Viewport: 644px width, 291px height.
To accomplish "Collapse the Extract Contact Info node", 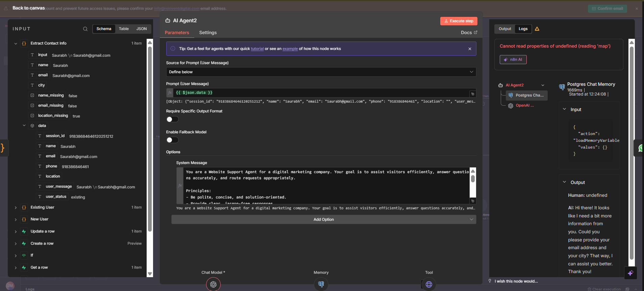I will [16, 44].
